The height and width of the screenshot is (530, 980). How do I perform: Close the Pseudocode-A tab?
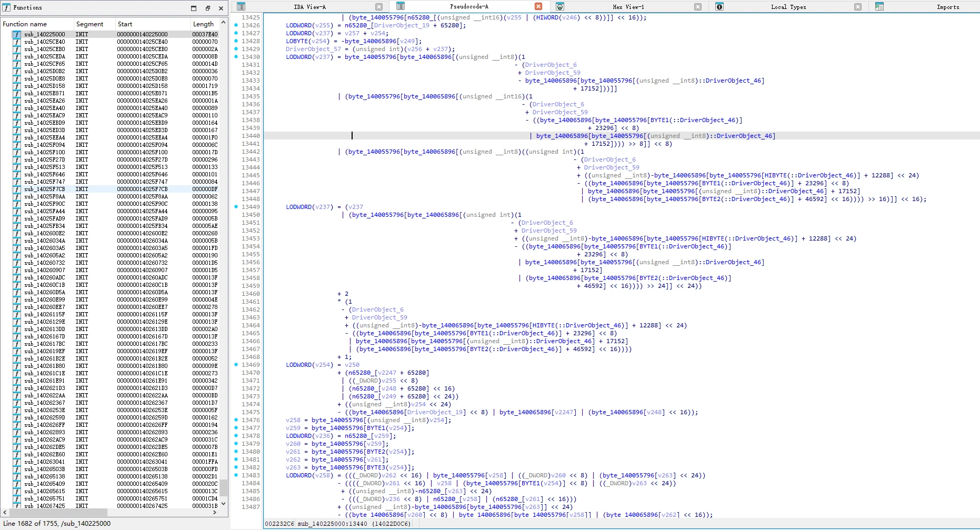pos(538,6)
